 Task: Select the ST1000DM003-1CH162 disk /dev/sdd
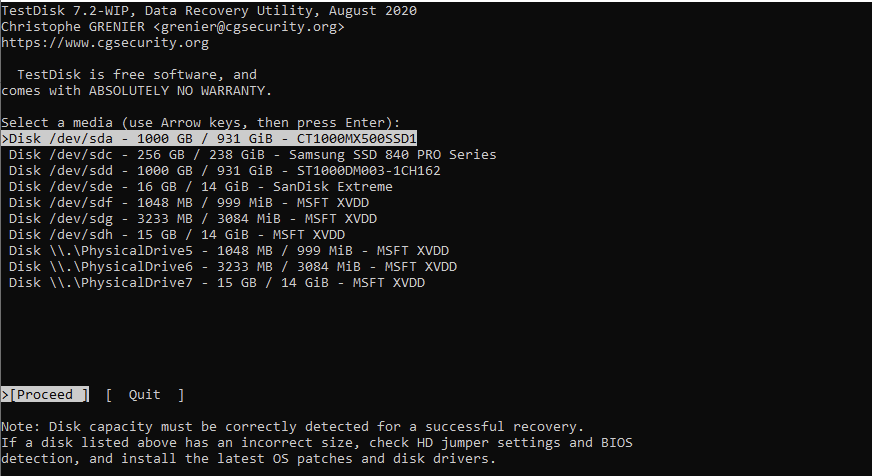tap(224, 171)
